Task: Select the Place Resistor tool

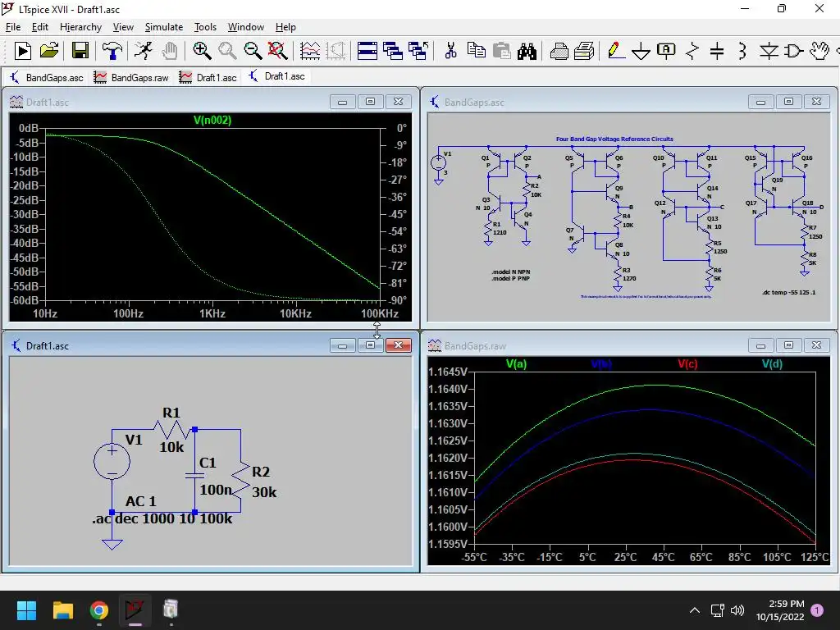Action: 692,52
